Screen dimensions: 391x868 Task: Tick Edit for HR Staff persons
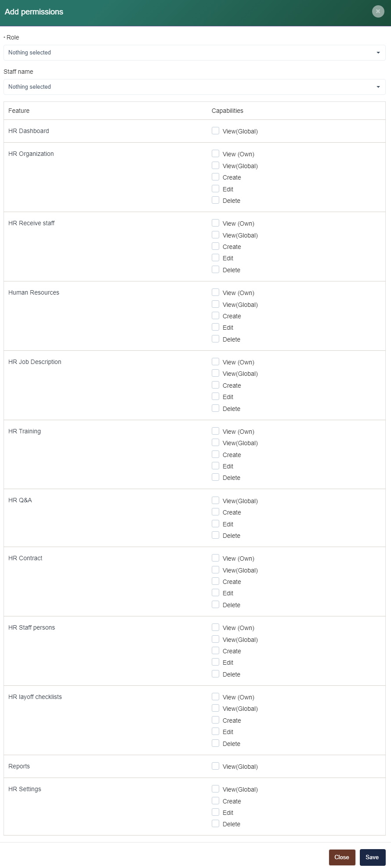pyautogui.click(x=216, y=662)
